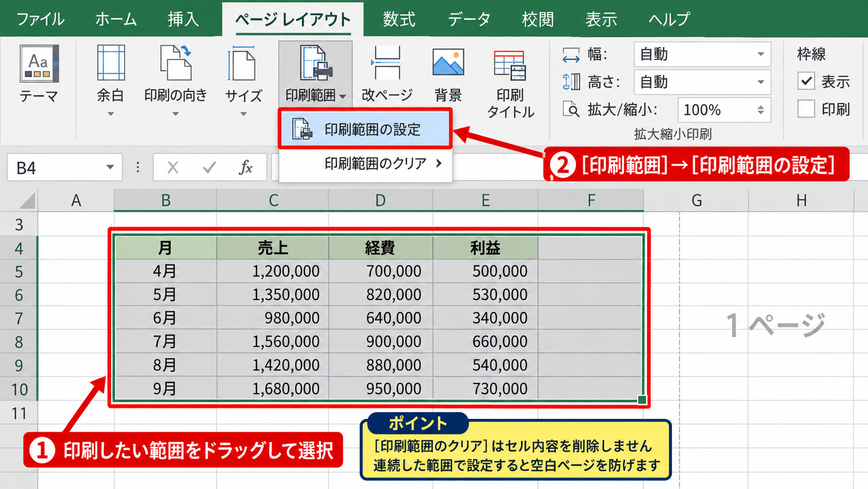Screen dimensions: 868x489
Task: Switch to the 表示 tab
Action: [x=601, y=19]
